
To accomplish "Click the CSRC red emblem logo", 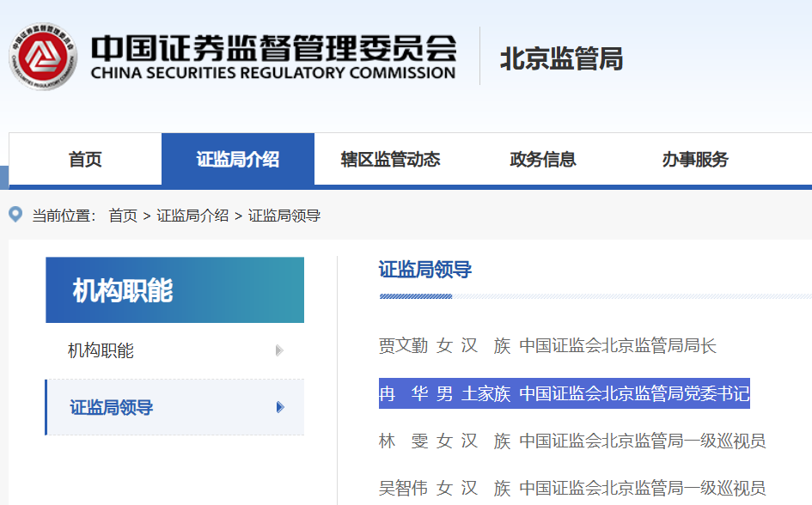I will click(x=43, y=57).
